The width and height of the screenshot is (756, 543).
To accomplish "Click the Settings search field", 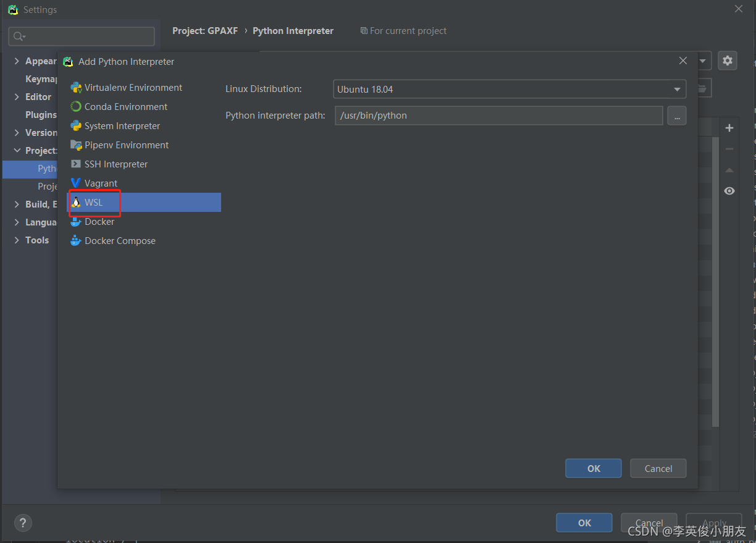I will click(82, 36).
